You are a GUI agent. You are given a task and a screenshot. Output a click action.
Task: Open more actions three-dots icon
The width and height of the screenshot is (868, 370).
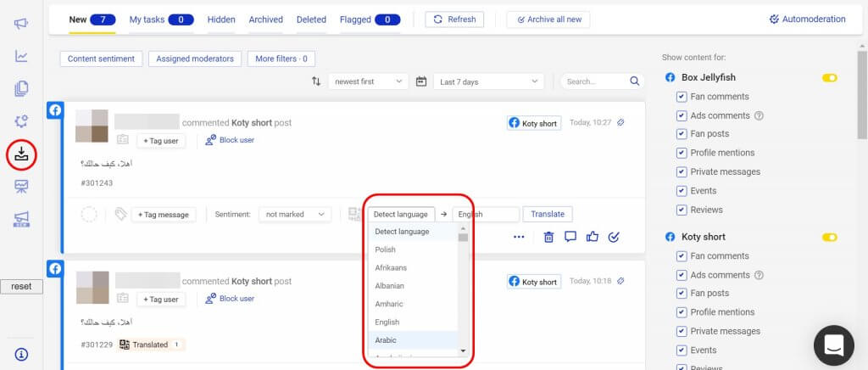click(x=519, y=237)
